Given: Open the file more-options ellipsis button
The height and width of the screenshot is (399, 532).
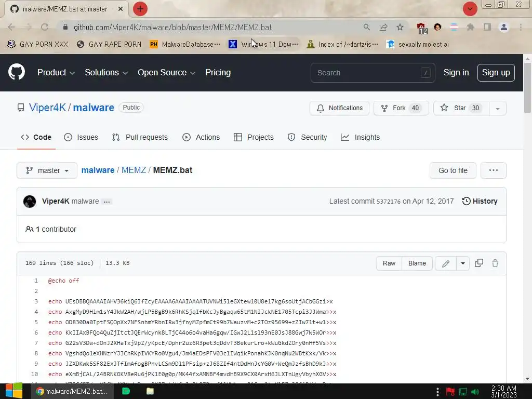Looking at the screenshot, I should pyautogui.click(x=494, y=170).
